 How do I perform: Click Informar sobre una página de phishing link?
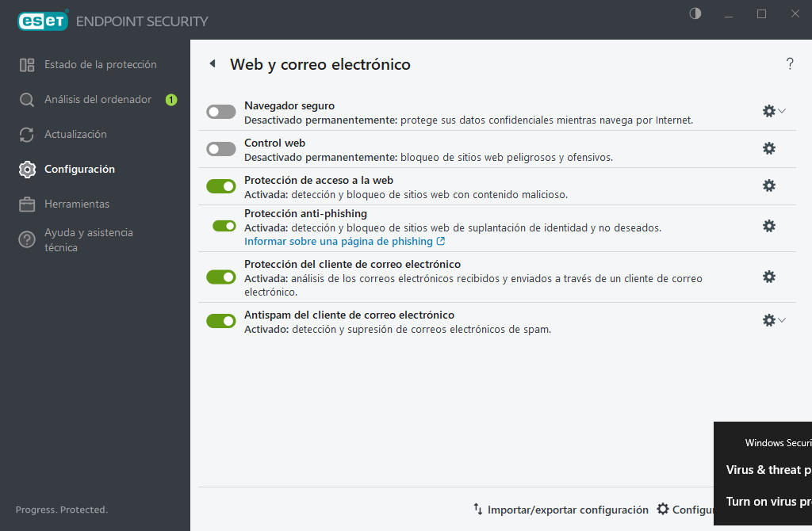[338, 241]
